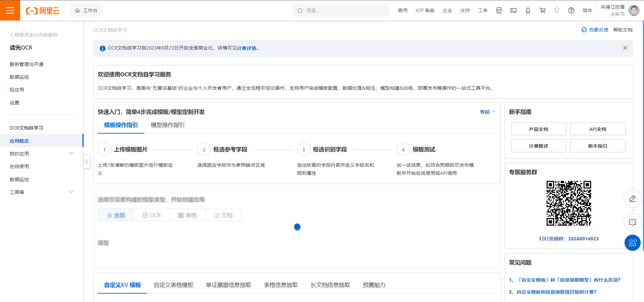The image size is (644, 302).
Task: Switch to 模型操作指引 tab
Action: (x=168, y=125)
